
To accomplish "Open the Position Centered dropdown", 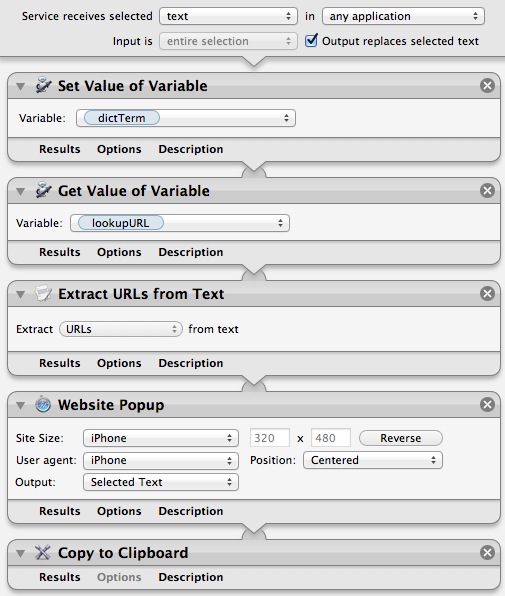I will pos(373,460).
